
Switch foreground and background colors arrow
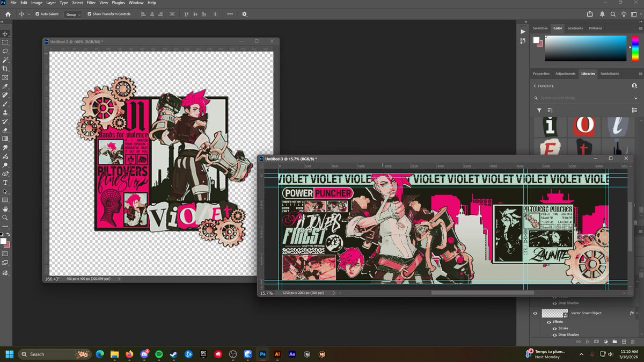(8, 235)
